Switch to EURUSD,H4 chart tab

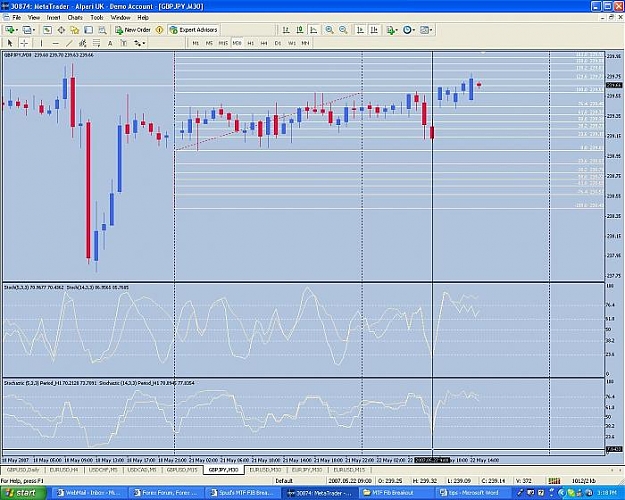[64, 470]
